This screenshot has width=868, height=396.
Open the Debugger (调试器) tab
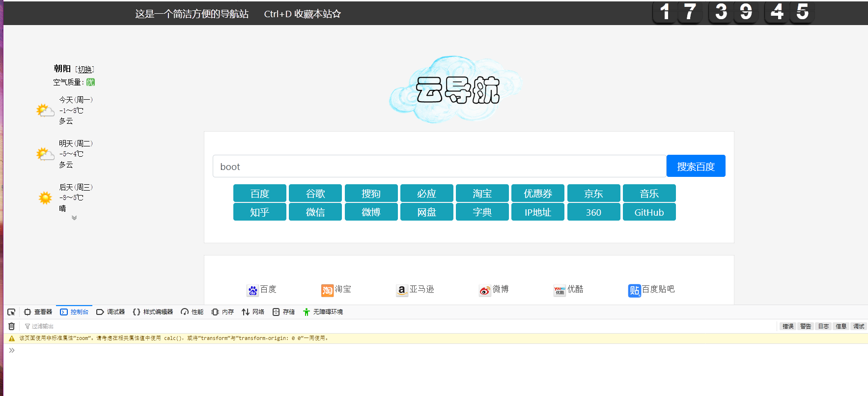pos(111,312)
